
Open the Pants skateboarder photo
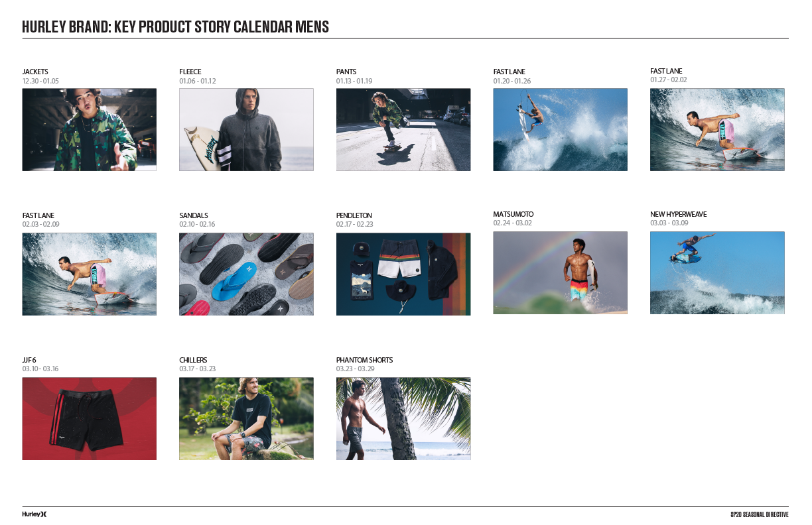(x=403, y=130)
